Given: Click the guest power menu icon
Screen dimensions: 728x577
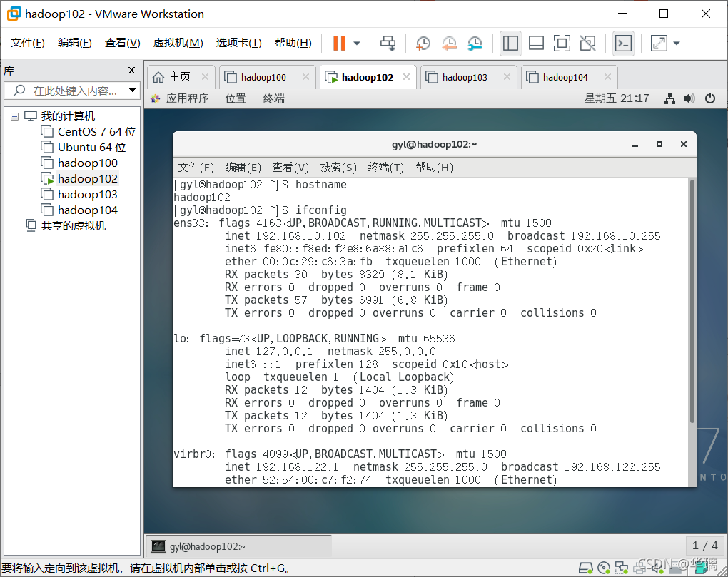Looking at the screenshot, I should click(x=710, y=98).
